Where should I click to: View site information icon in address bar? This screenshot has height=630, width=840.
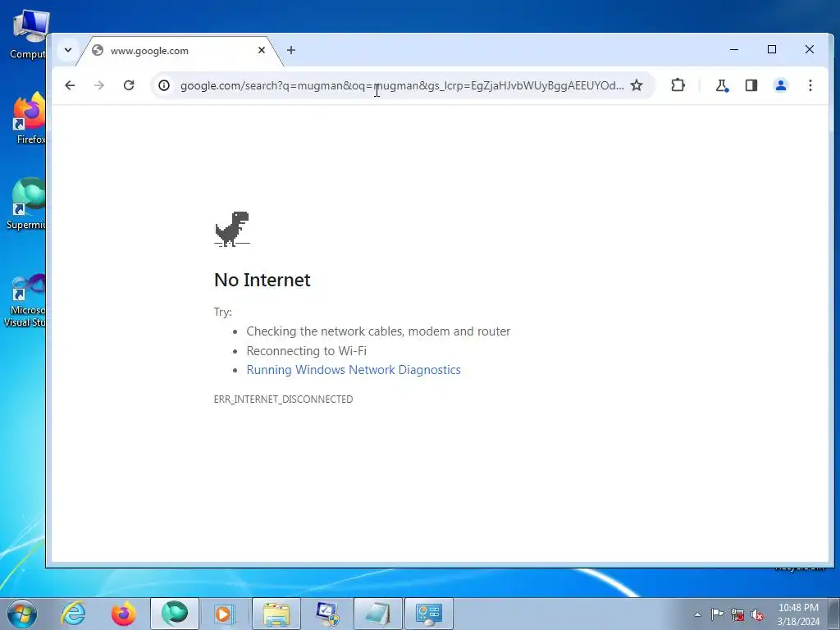pyautogui.click(x=164, y=85)
